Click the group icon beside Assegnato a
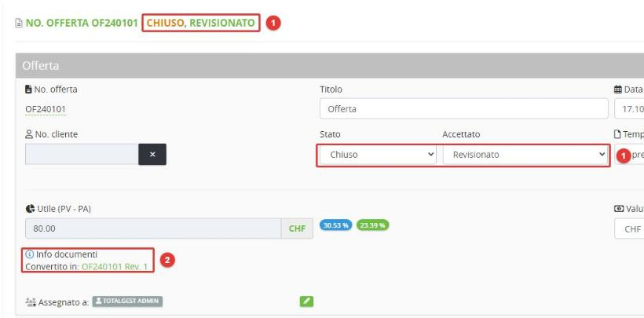This screenshot has width=644, height=318. coord(31,302)
